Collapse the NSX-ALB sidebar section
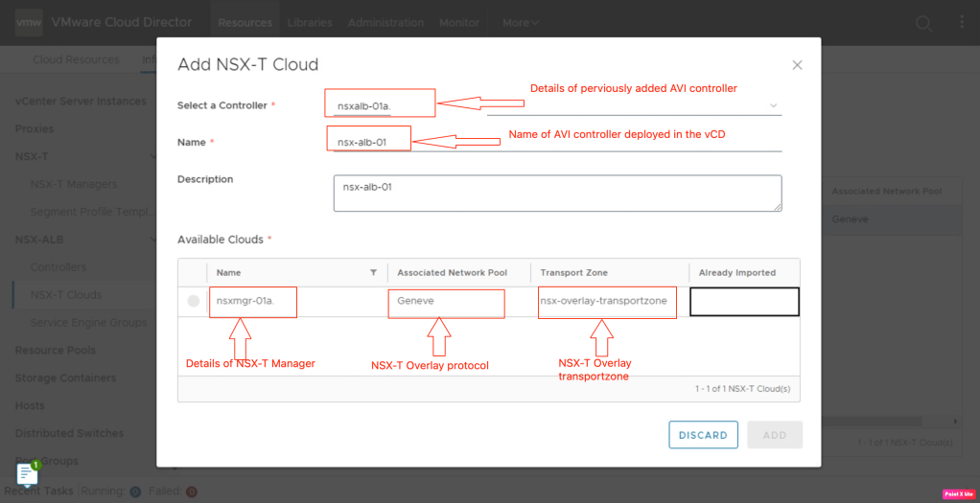This screenshot has height=503, width=980. coord(153,240)
